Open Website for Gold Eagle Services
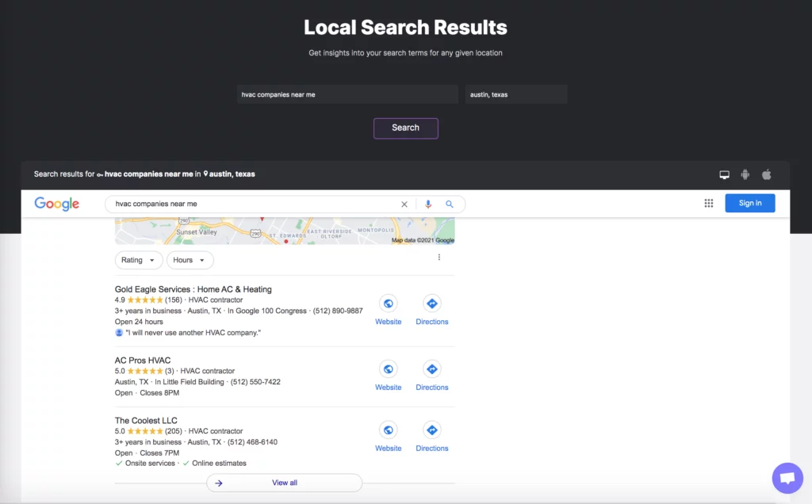 [x=389, y=310]
